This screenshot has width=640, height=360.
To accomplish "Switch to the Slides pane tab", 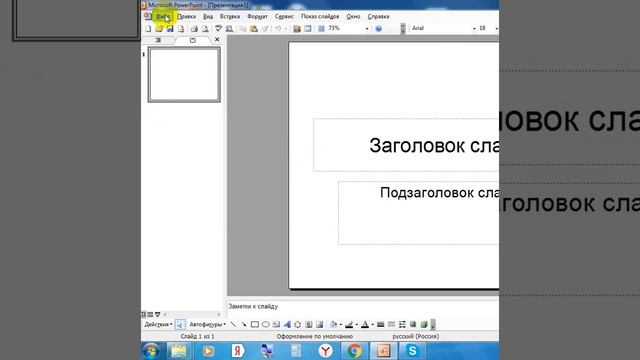I will click(193, 40).
